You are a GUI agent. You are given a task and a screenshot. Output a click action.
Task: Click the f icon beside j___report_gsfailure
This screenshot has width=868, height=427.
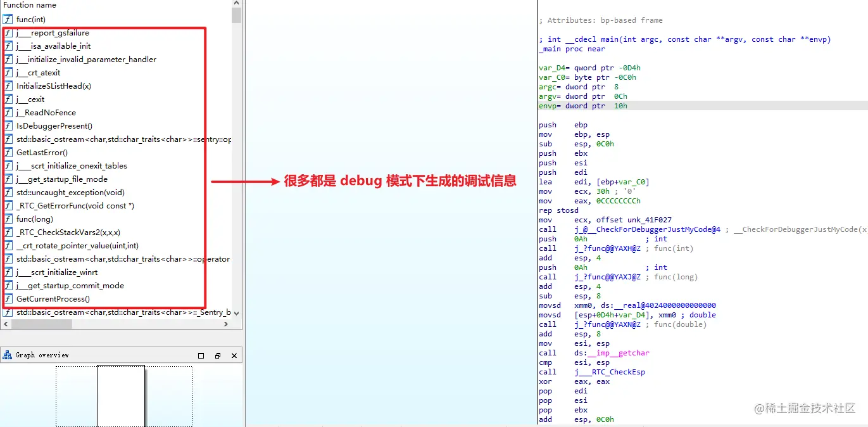[x=8, y=32]
